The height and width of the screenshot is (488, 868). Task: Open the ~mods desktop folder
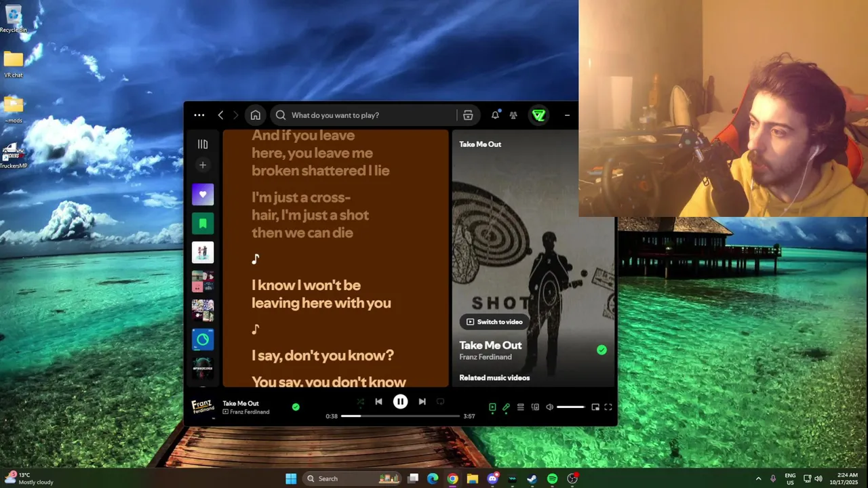click(13, 110)
